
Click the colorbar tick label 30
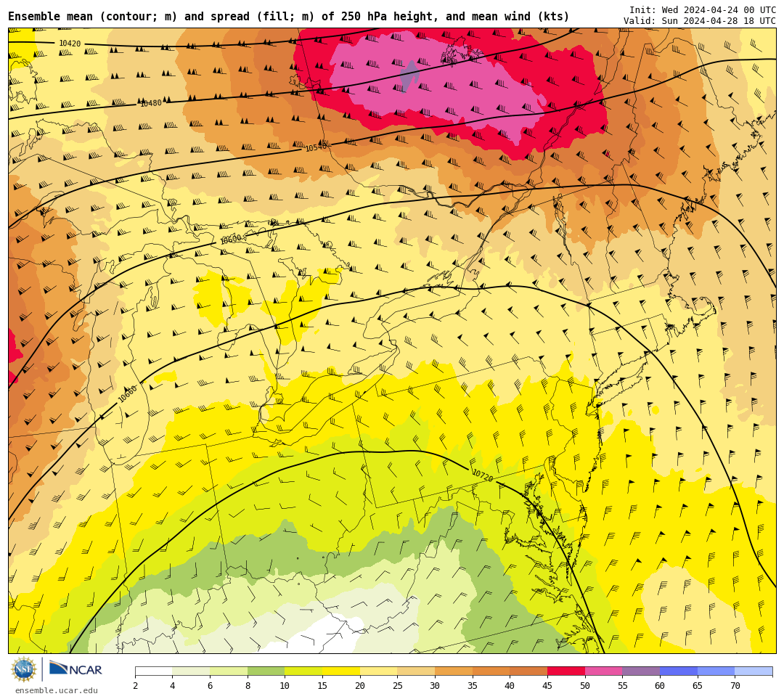(435, 685)
